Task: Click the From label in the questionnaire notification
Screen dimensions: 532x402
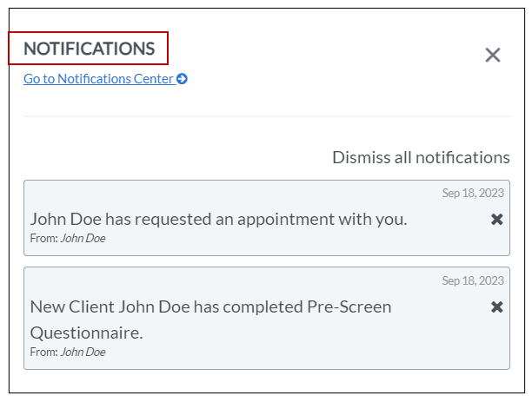Action: 43,352
